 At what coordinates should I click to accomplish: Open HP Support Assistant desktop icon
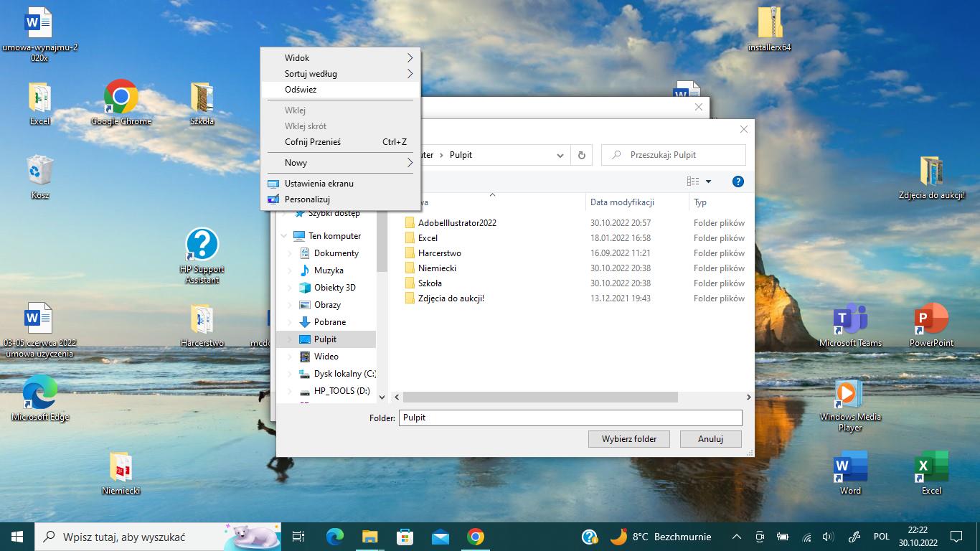(202, 245)
